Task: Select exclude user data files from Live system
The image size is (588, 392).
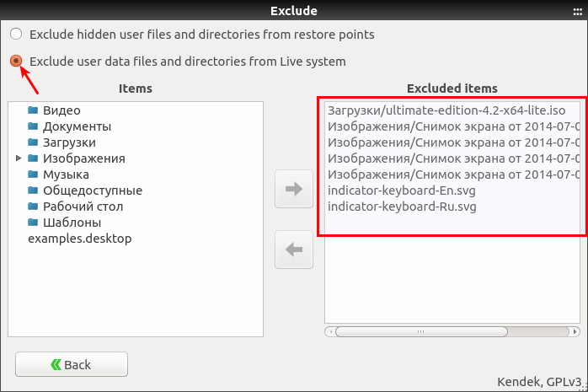Action: tap(17, 62)
